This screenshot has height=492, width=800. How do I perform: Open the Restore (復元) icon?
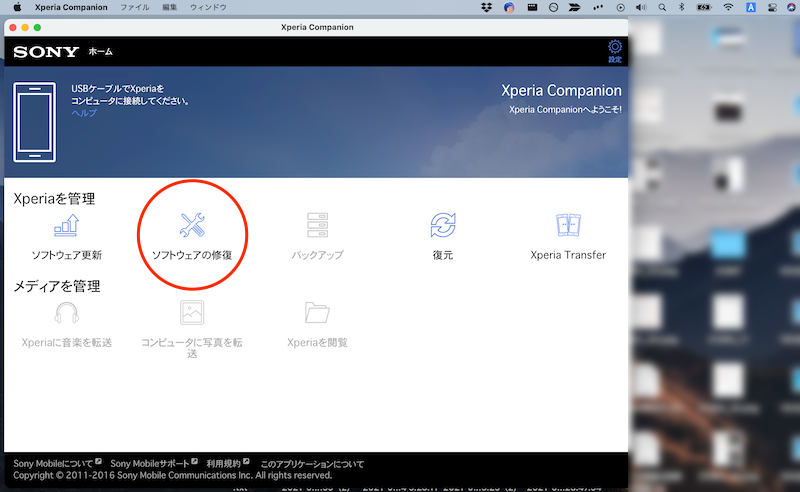pyautogui.click(x=443, y=226)
